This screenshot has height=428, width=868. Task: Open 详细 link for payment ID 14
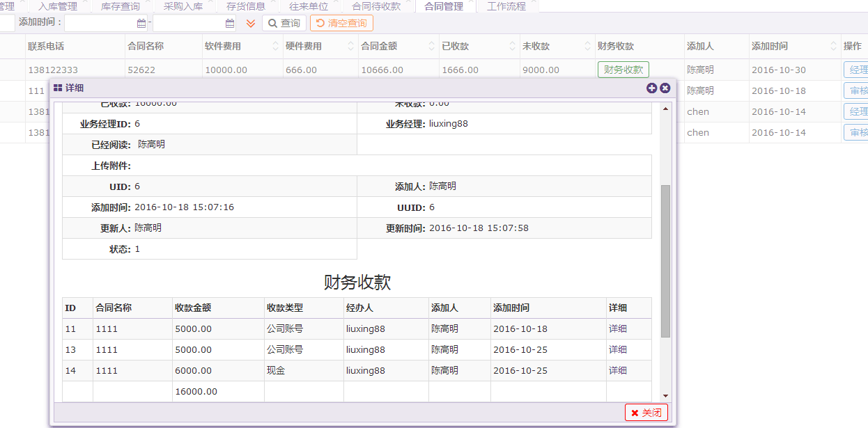[617, 370]
